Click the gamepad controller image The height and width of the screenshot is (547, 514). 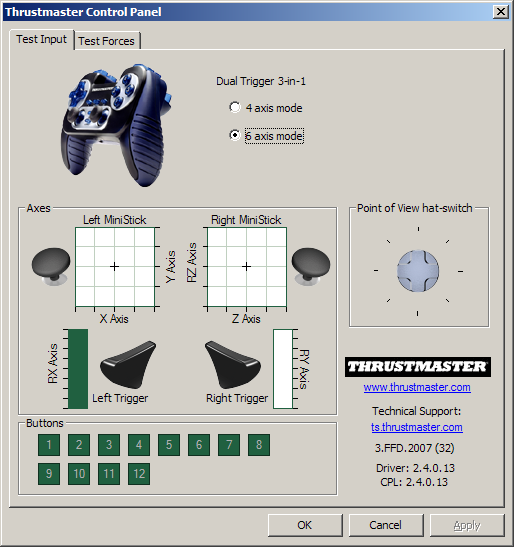click(x=116, y=125)
